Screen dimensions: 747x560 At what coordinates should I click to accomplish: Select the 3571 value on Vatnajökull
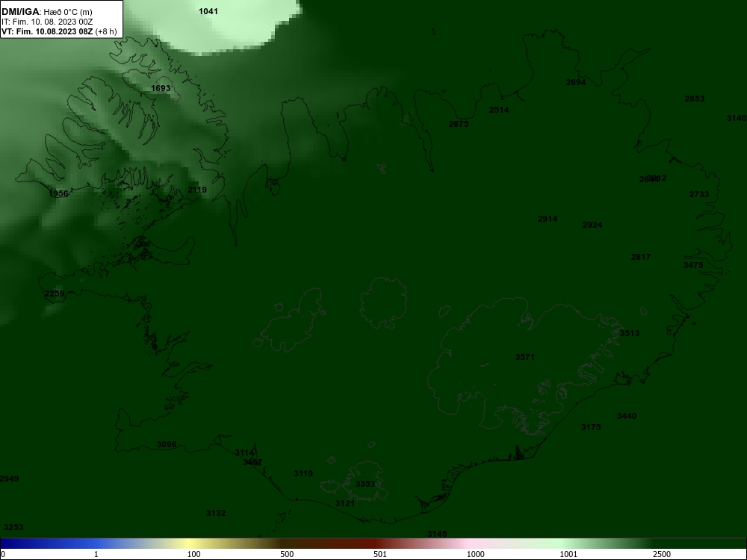pyautogui.click(x=525, y=357)
